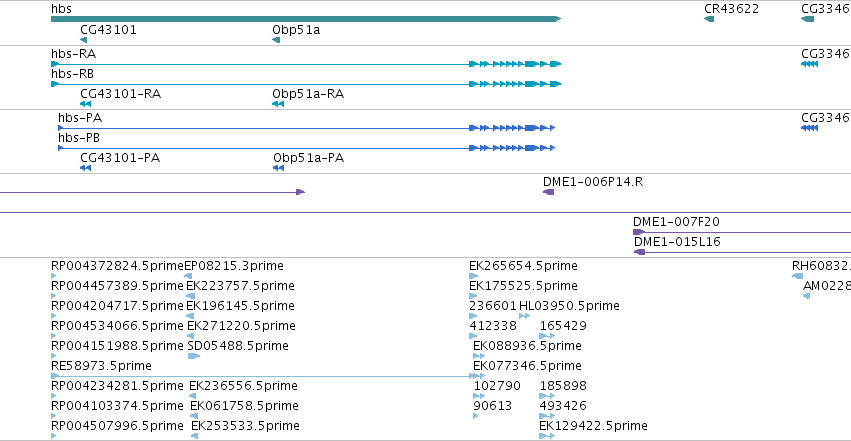
Task: Click the RP004507996.5prime EST label
Action: pyautogui.click(x=117, y=426)
